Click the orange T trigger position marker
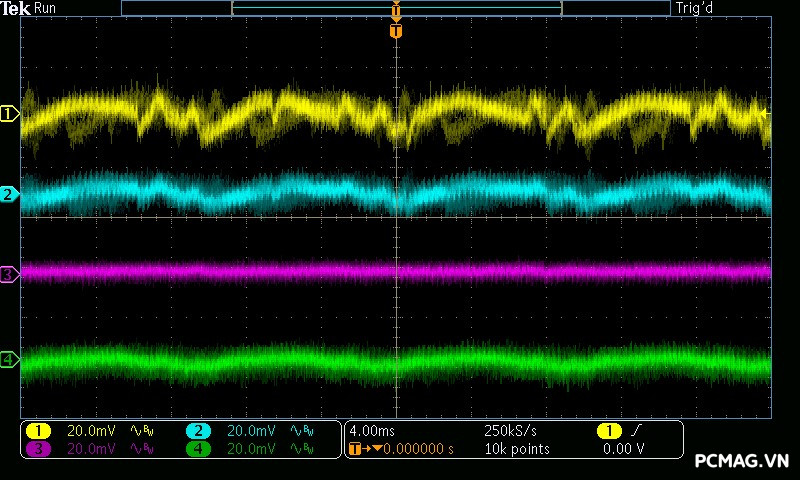The height and width of the screenshot is (480, 800). point(396,31)
